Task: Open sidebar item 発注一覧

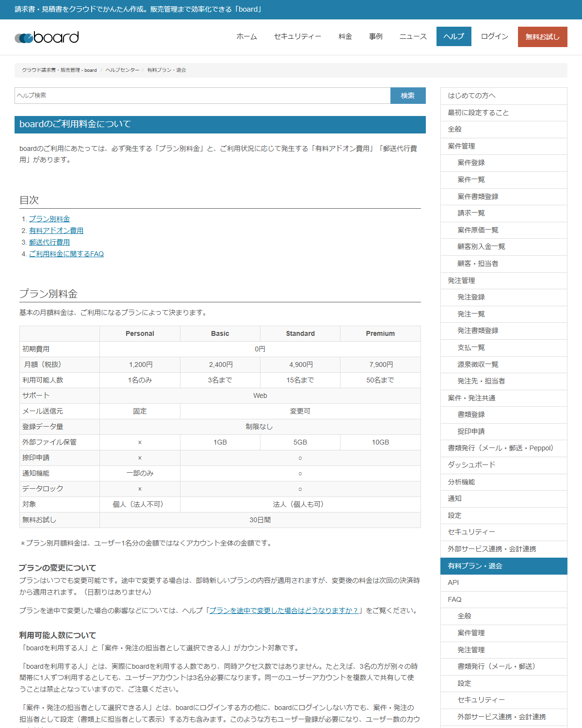Action: pyautogui.click(x=503, y=314)
